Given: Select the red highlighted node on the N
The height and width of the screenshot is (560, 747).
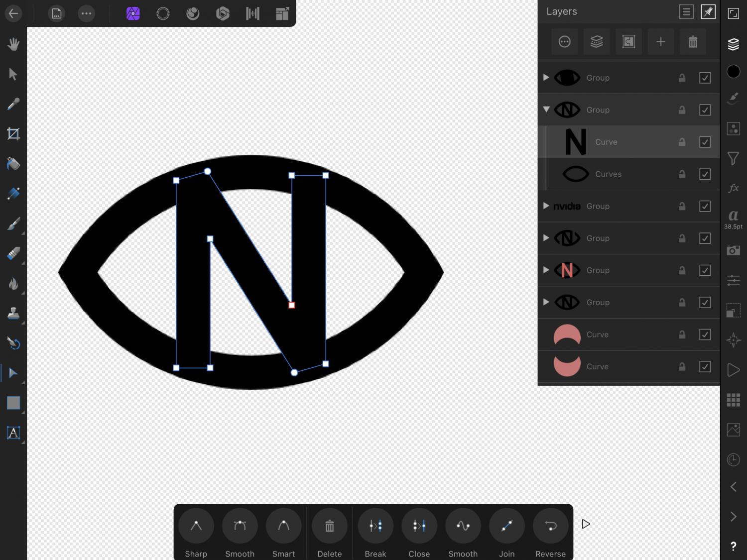Looking at the screenshot, I should click(292, 305).
